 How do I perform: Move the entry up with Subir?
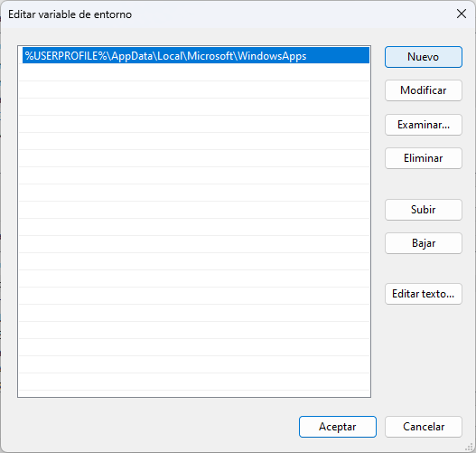pos(424,210)
